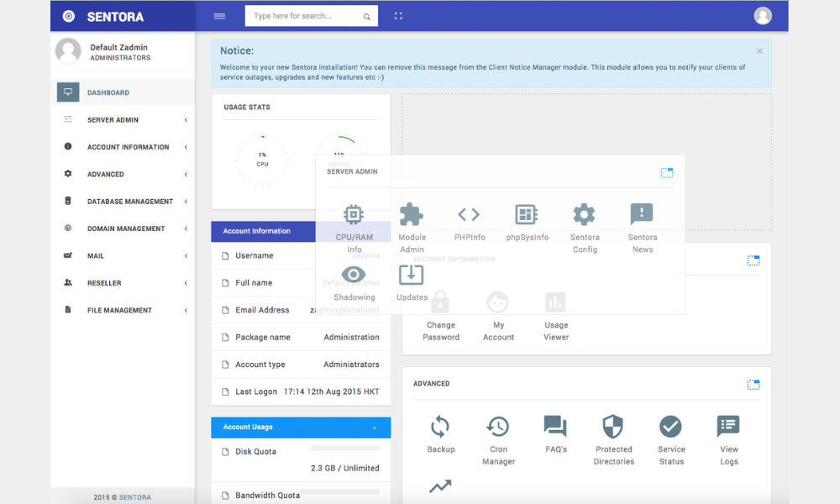
Task: Expand Domain Management sidebar menu
Action: (x=123, y=228)
